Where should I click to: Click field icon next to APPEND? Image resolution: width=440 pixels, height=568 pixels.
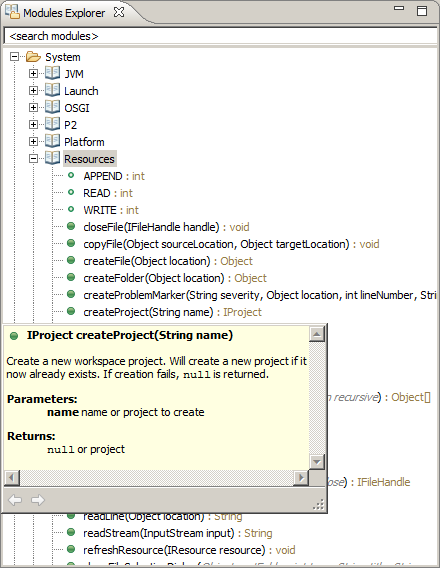[71, 176]
